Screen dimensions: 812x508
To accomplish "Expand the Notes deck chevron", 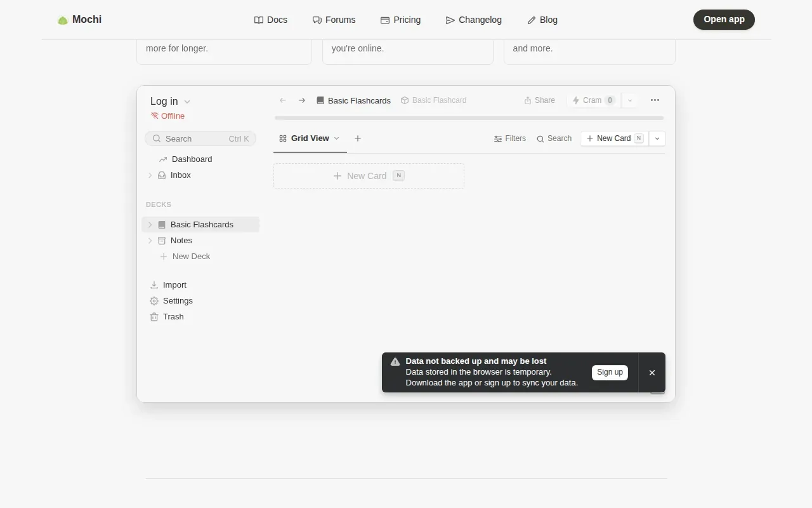I will tap(150, 241).
